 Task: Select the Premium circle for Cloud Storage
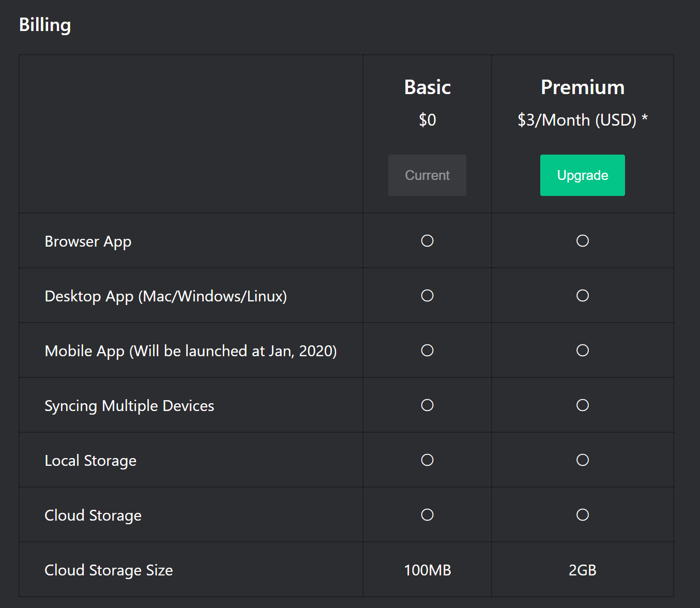pyautogui.click(x=583, y=515)
